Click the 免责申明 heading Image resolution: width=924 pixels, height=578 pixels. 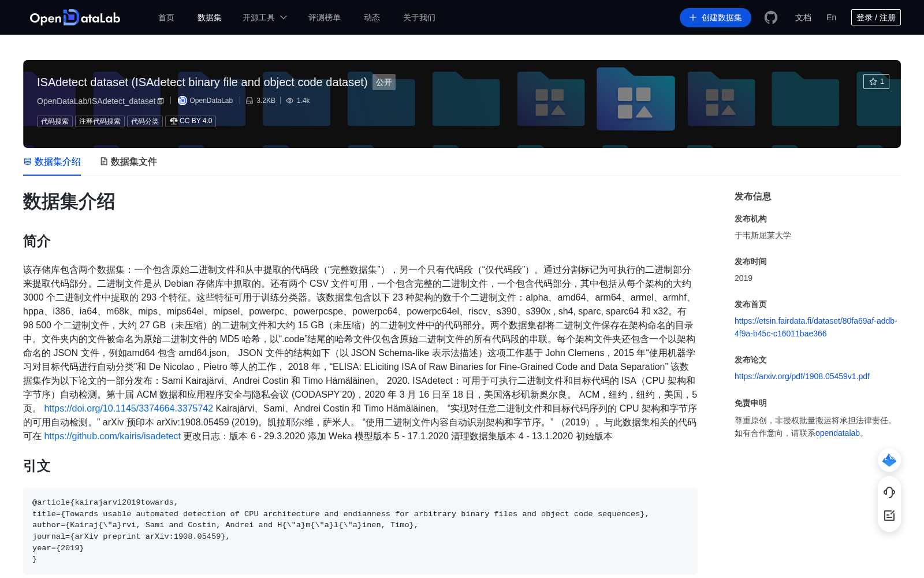(x=751, y=403)
